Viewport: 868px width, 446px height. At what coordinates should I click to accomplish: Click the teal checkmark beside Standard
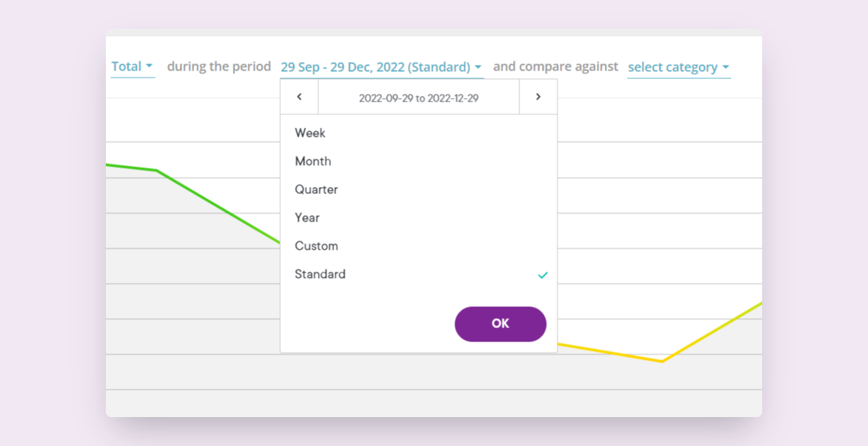tap(543, 275)
